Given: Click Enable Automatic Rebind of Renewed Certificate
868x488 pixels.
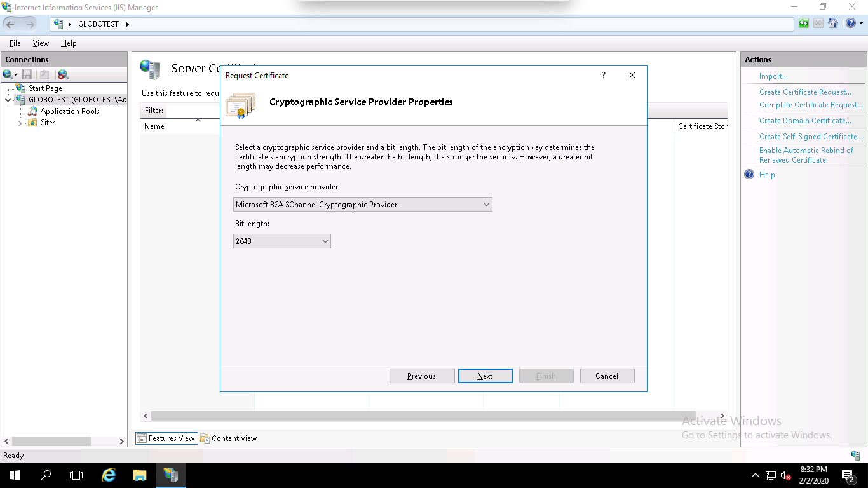Looking at the screenshot, I should 806,155.
